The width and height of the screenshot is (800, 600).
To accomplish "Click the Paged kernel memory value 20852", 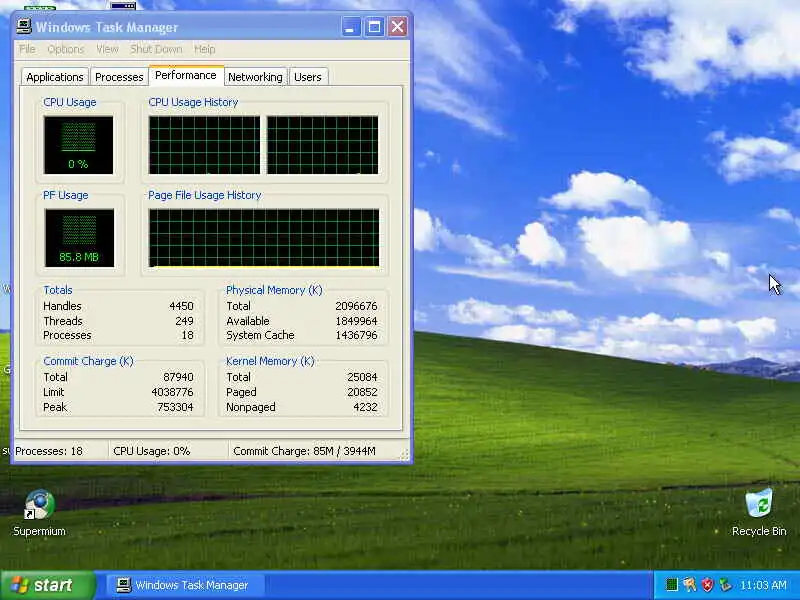I will (362, 392).
